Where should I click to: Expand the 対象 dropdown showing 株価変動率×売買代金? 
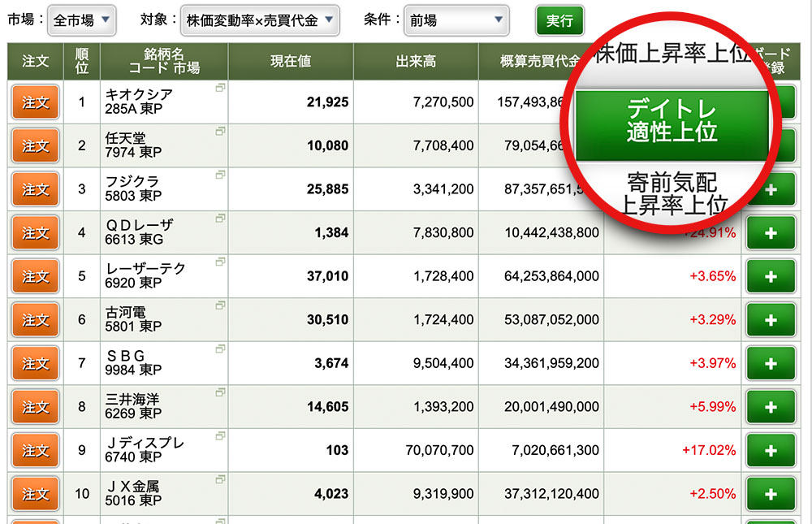click(260, 20)
